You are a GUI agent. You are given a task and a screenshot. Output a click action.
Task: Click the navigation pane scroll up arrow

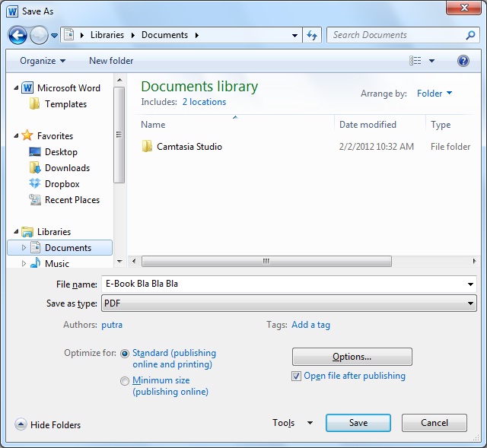(119, 80)
